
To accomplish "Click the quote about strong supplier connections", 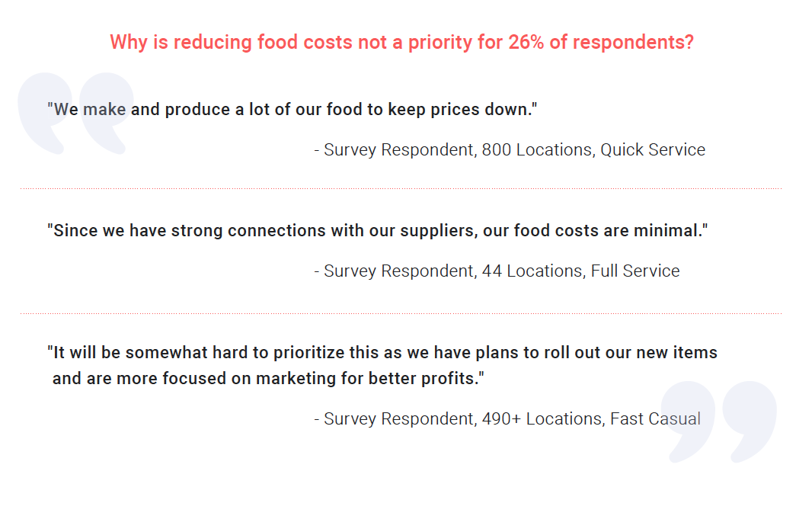I will tap(378, 230).
